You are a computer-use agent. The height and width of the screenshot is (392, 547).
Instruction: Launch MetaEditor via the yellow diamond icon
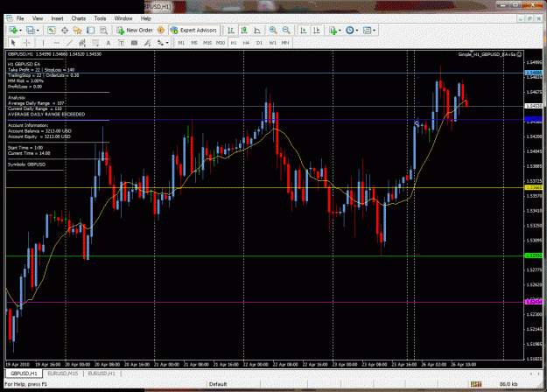pyautogui.click(x=161, y=31)
